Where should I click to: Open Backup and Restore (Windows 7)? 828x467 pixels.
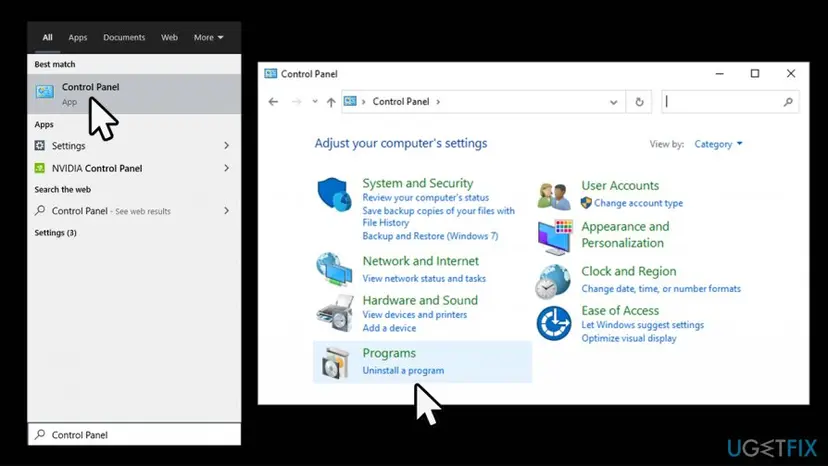pyautogui.click(x=430, y=236)
